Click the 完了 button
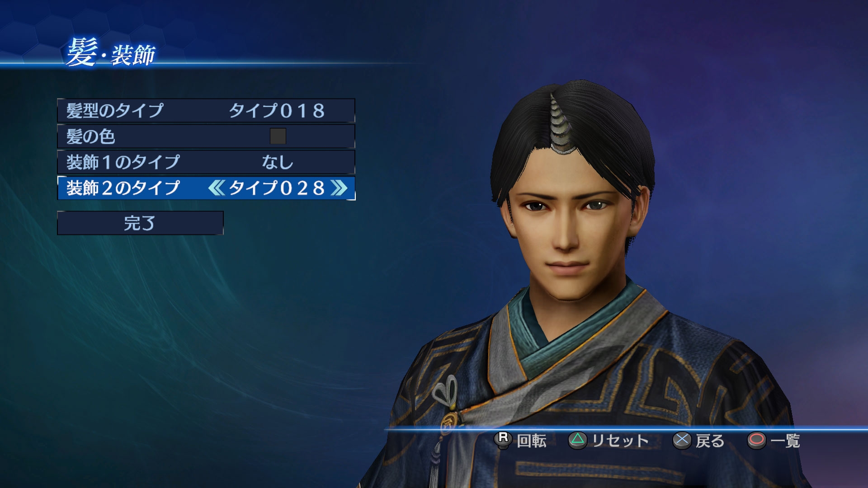This screenshot has height=488, width=868. [140, 223]
